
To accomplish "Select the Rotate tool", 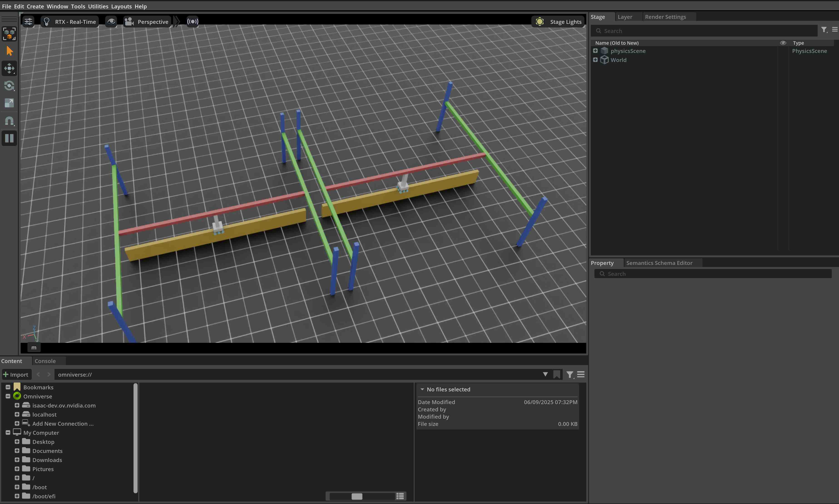I will coord(9,86).
